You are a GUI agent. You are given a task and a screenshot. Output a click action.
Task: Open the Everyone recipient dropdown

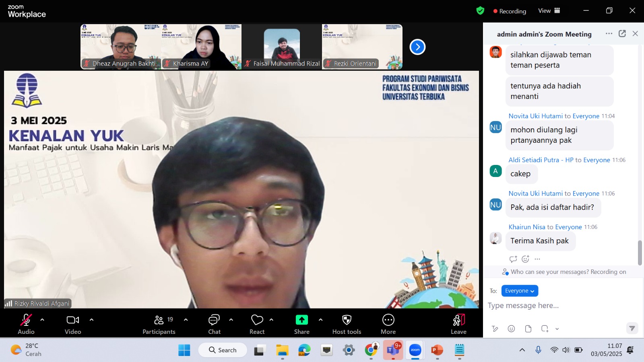[519, 291]
